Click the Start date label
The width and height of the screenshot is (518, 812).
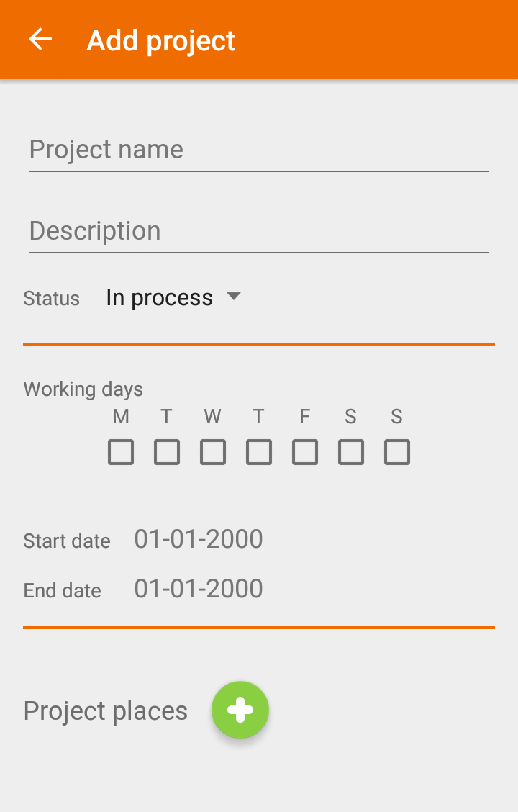point(67,541)
